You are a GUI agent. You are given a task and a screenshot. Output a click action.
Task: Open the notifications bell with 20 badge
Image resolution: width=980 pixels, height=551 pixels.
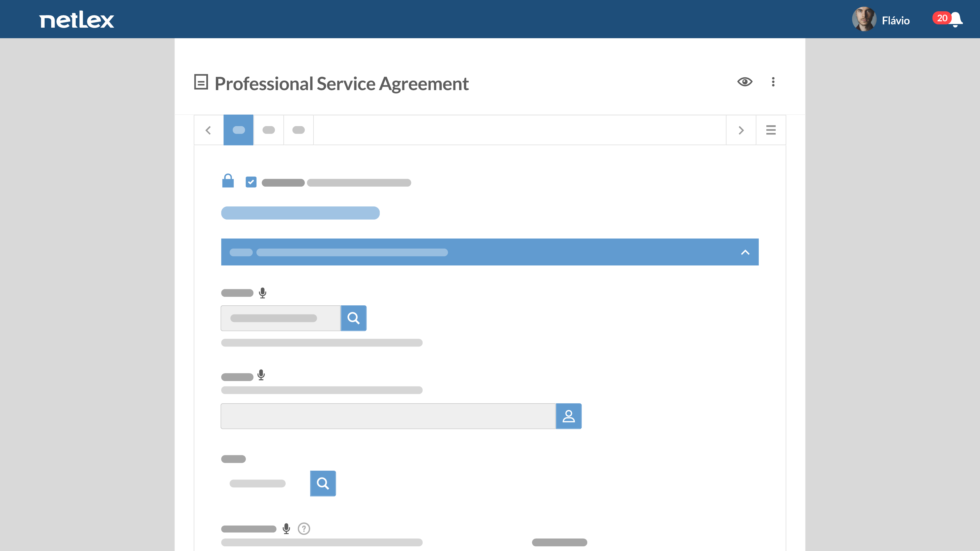[955, 19]
